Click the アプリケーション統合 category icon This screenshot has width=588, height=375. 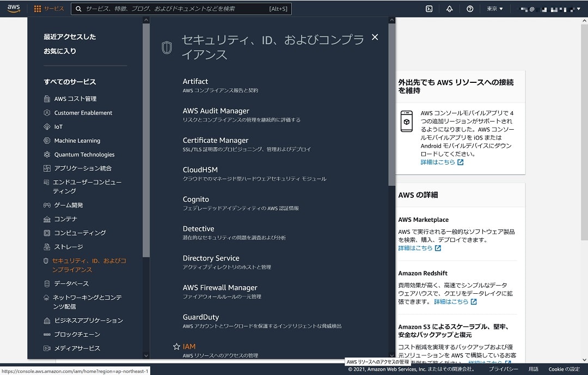click(x=47, y=168)
